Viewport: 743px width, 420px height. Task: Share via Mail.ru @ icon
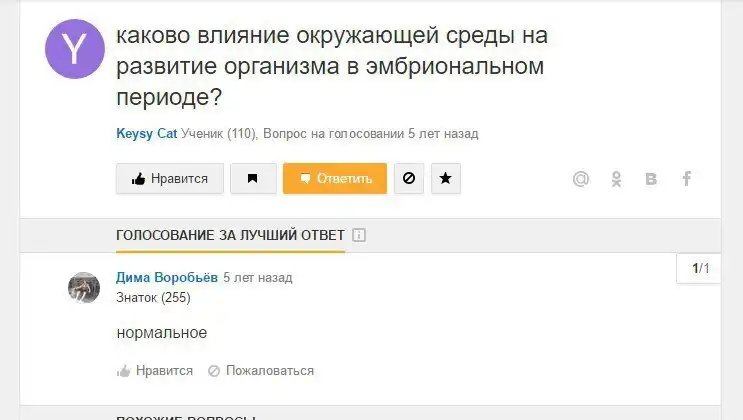tap(581, 179)
